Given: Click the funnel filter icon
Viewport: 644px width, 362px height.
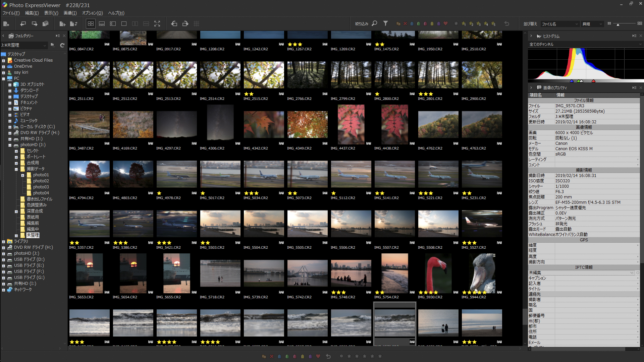Looking at the screenshot, I should click(x=386, y=23).
